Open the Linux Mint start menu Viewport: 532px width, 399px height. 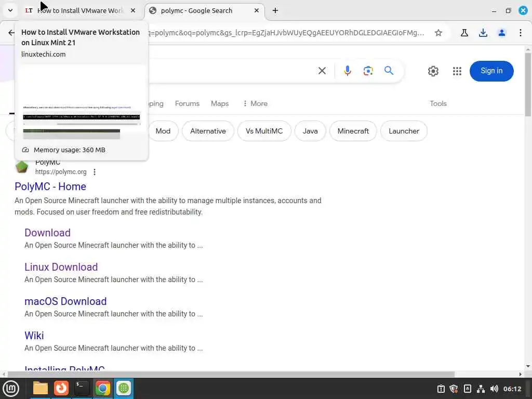(11, 388)
